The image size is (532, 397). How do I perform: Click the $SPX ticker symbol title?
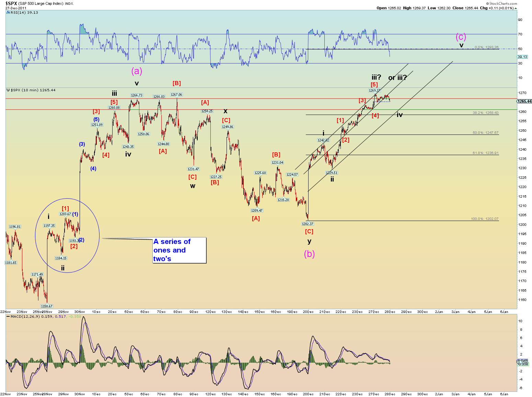point(11,3)
